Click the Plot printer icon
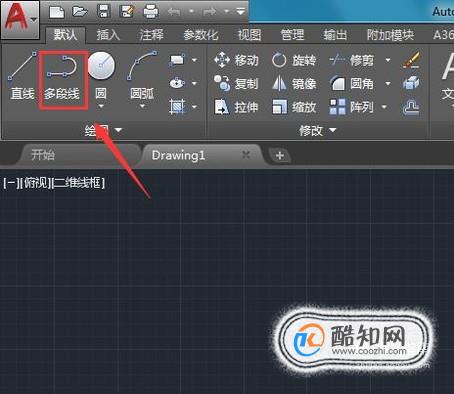Image resolution: width=454 pixels, height=394 pixels. coord(151,12)
